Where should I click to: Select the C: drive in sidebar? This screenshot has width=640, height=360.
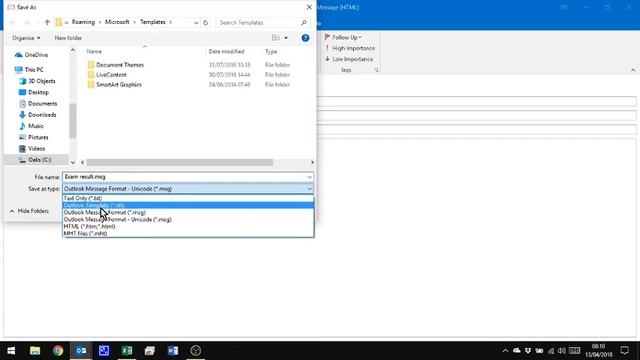[x=35, y=160]
